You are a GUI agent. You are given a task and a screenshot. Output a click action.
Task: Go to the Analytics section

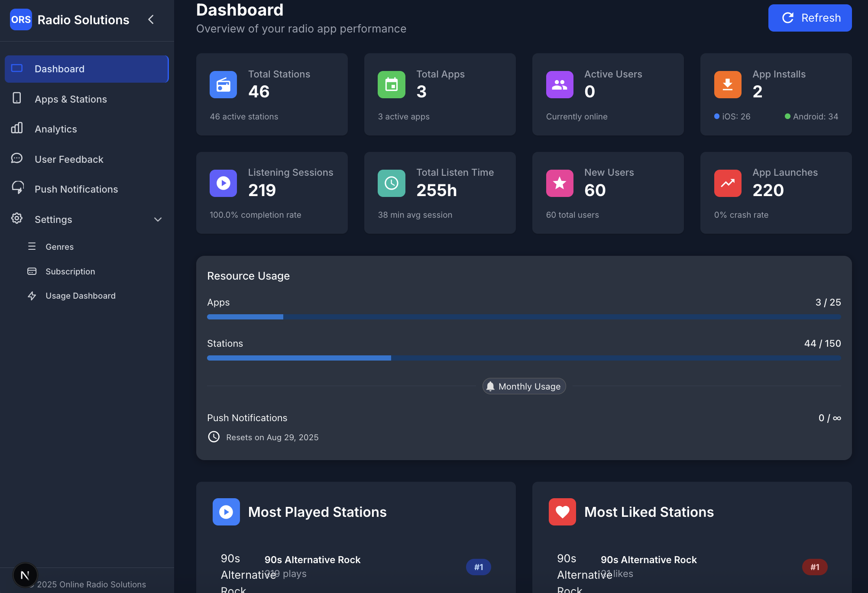coord(55,129)
